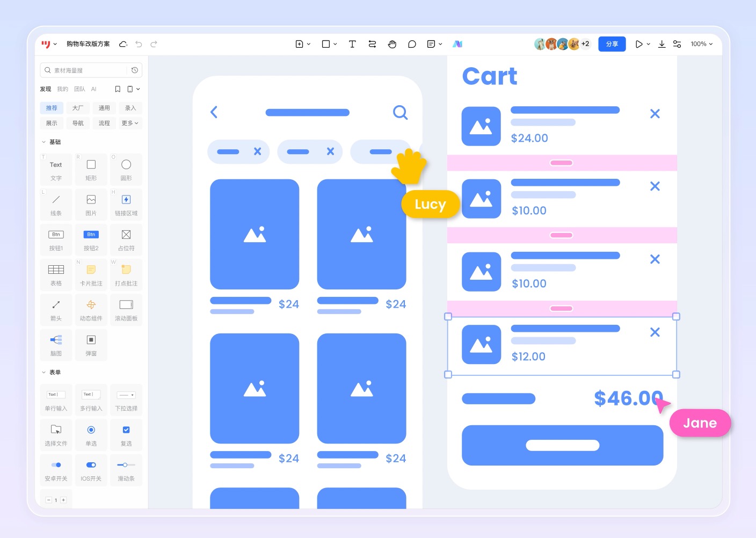Select the 导航 category filter

click(78, 123)
